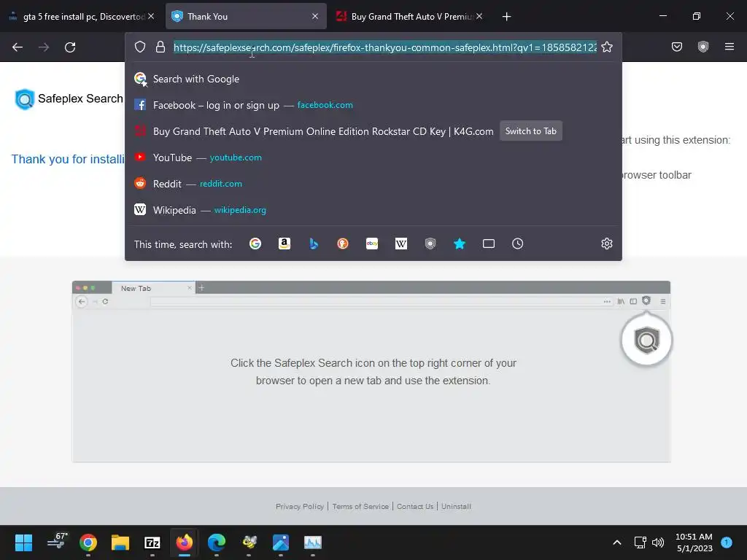This screenshot has height=560, width=747.
Task: Search this time with Google icon
Action: click(x=255, y=244)
